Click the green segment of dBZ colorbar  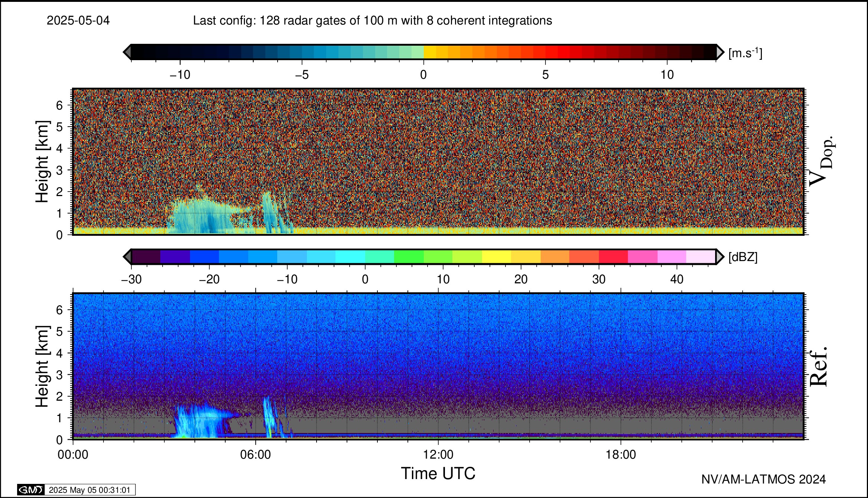(x=409, y=257)
